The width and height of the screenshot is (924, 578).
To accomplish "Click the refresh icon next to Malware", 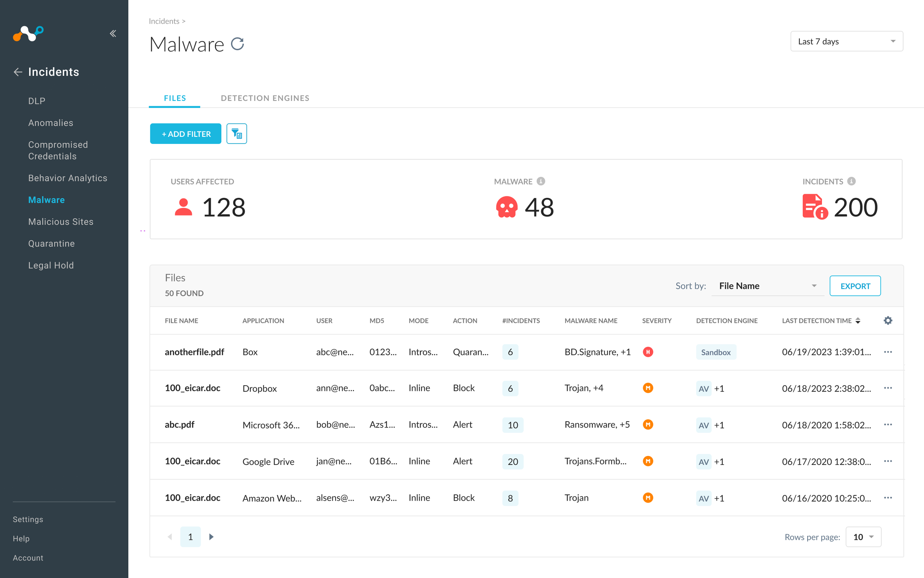I will tap(237, 44).
